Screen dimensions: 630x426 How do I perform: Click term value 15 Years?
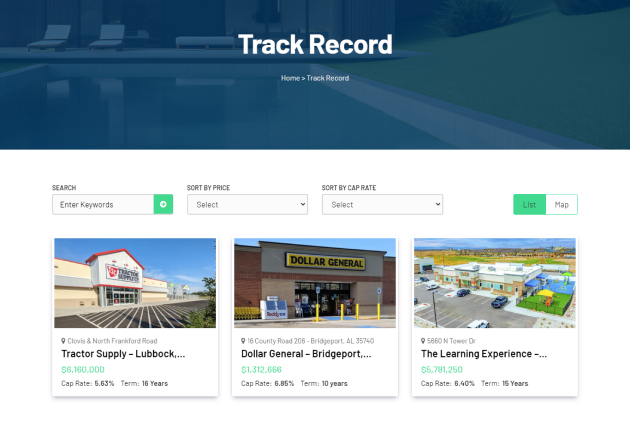[x=515, y=383]
